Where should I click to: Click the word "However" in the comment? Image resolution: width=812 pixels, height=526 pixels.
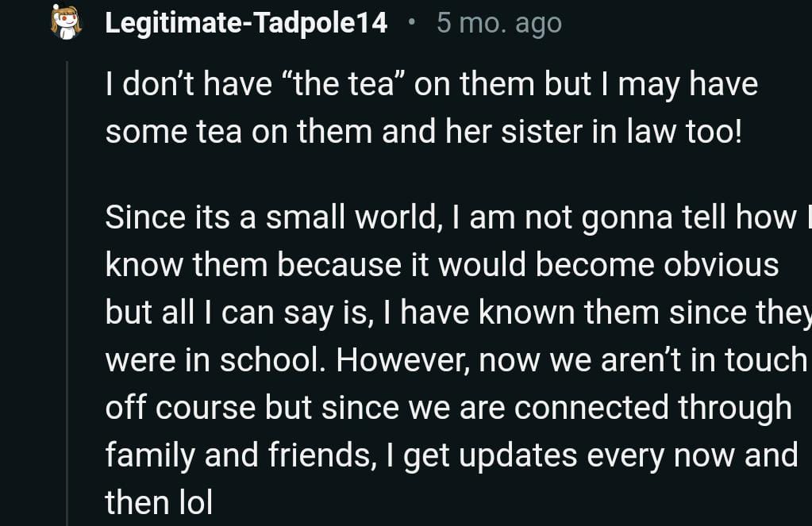click(397, 359)
